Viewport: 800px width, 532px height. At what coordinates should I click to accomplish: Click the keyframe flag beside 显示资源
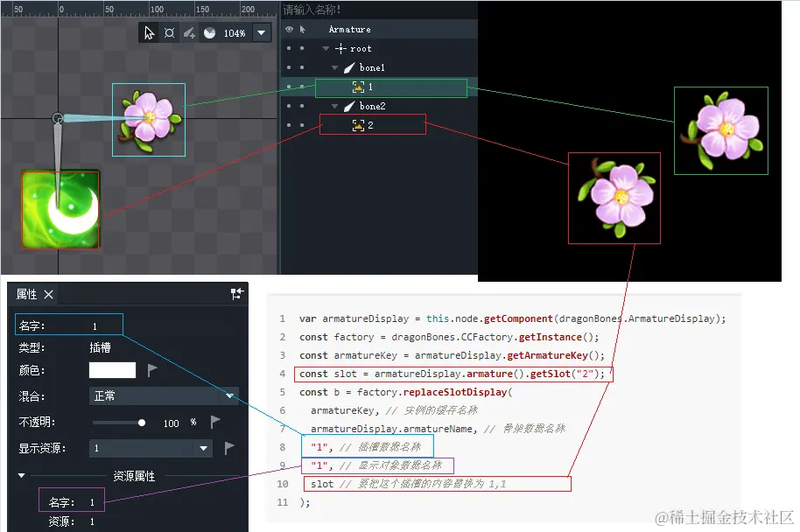[x=229, y=448]
